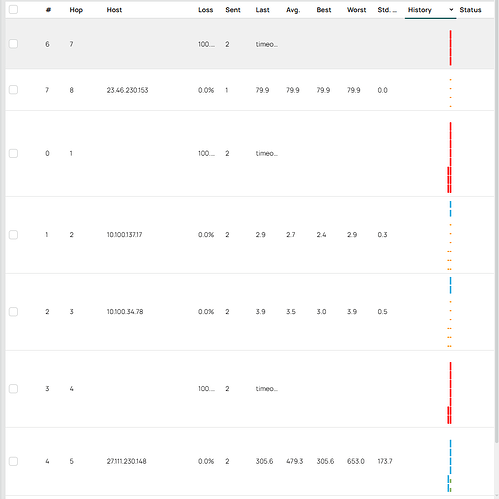Click the Hop column header
Viewport: 499px width, 499px height.
[76, 10]
